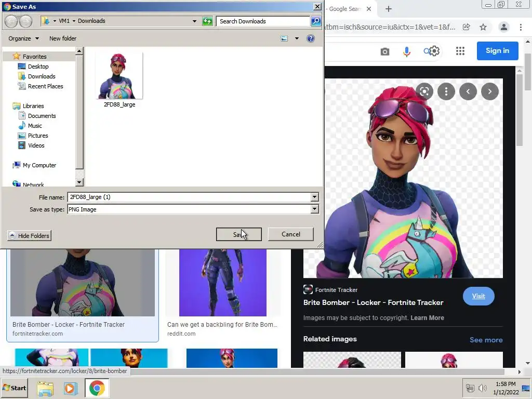Click New folder
532x399 pixels.
[63, 38]
